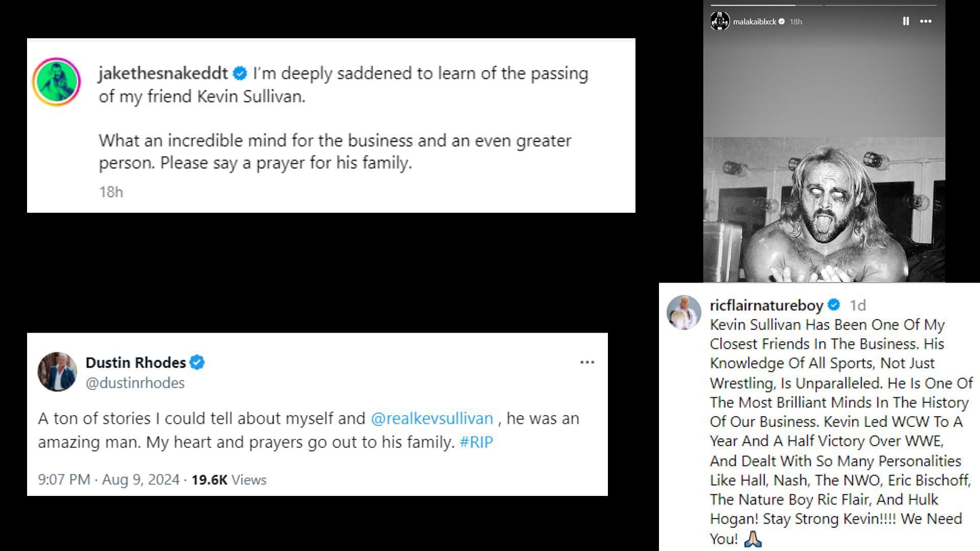The height and width of the screenshot is (551, 980).
Task: Open story options three-dot menu
Action: coord(926,21)
